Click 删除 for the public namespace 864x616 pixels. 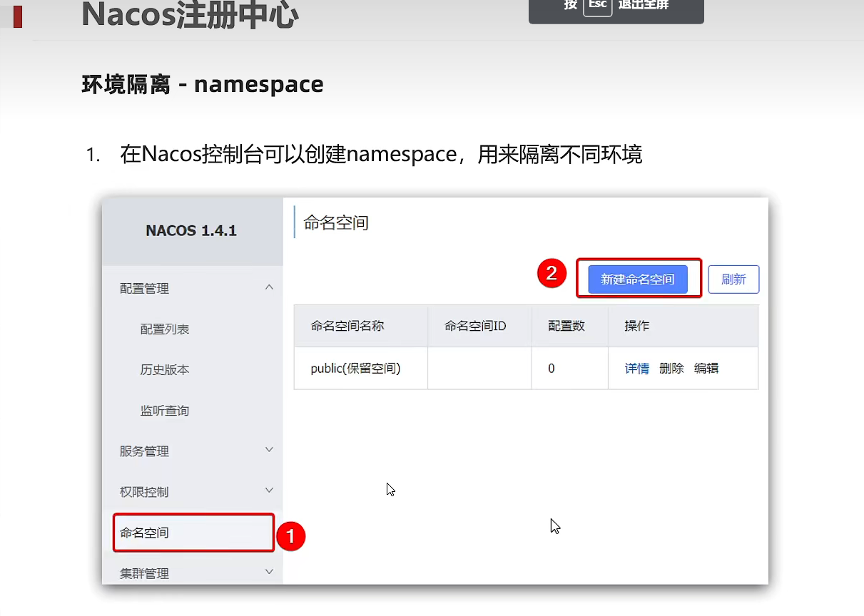click(671, 369)
